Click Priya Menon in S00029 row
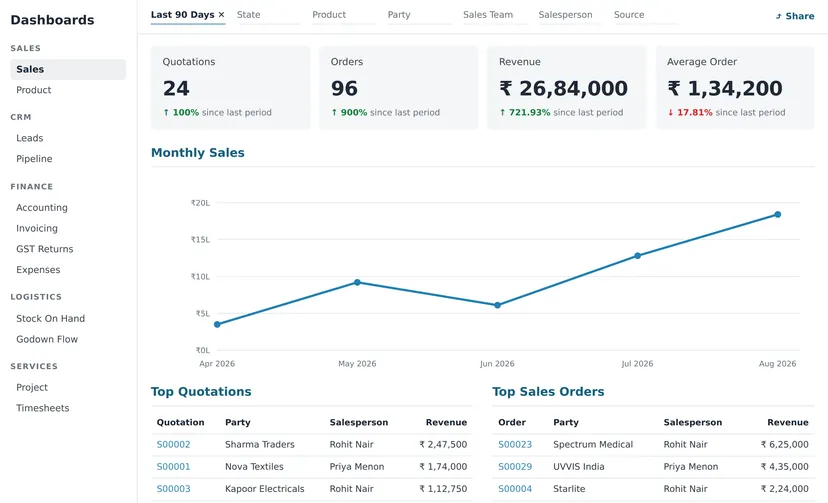828x503 pixels. point(691,467)
